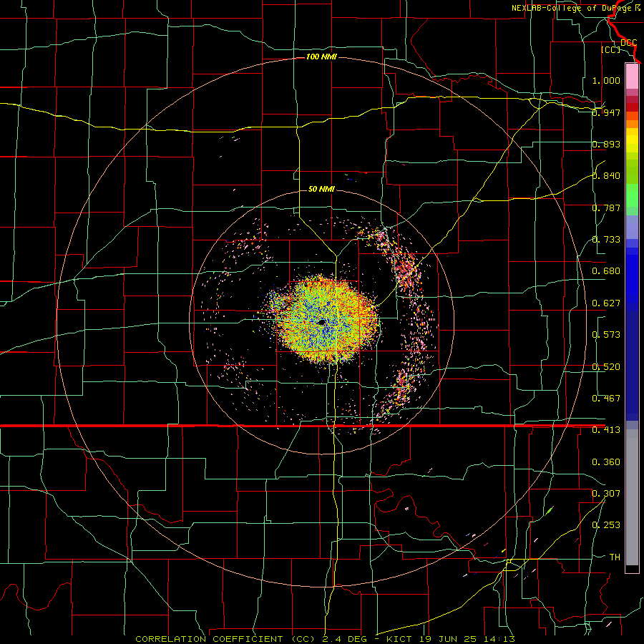Image resolution: width=644 pixels, height=644 pixels.
Task: Click the 0.360 color scale value
Action: click(606, 462)
